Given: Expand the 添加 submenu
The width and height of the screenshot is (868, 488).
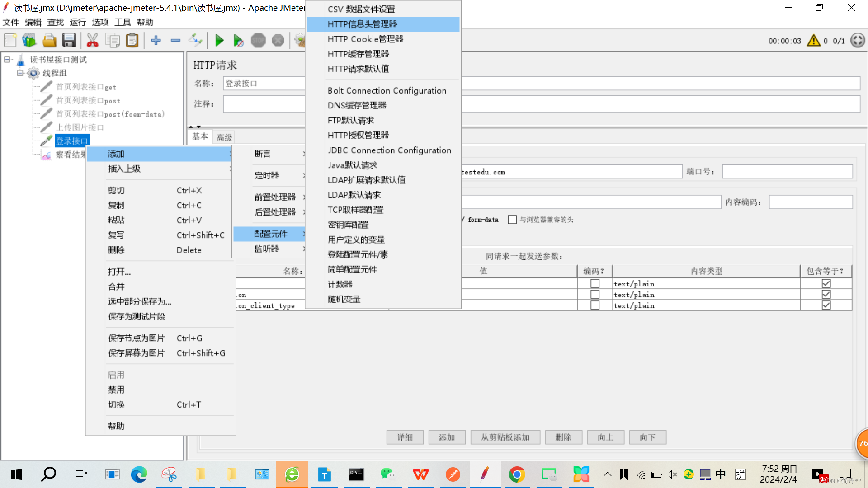Looking at the screenshot, I should coord(160,154).
